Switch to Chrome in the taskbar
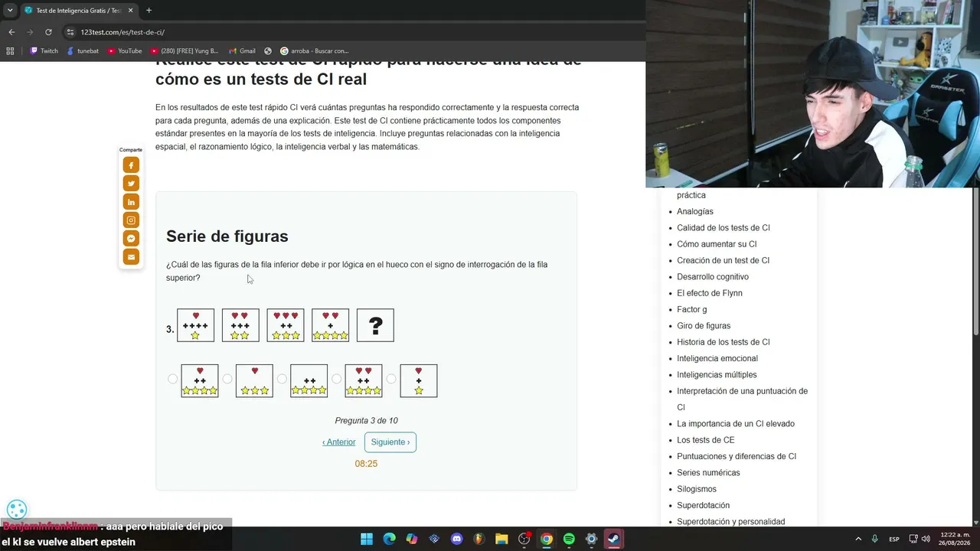The height and width of the screenshot is (551, 980). pos(547,539)
